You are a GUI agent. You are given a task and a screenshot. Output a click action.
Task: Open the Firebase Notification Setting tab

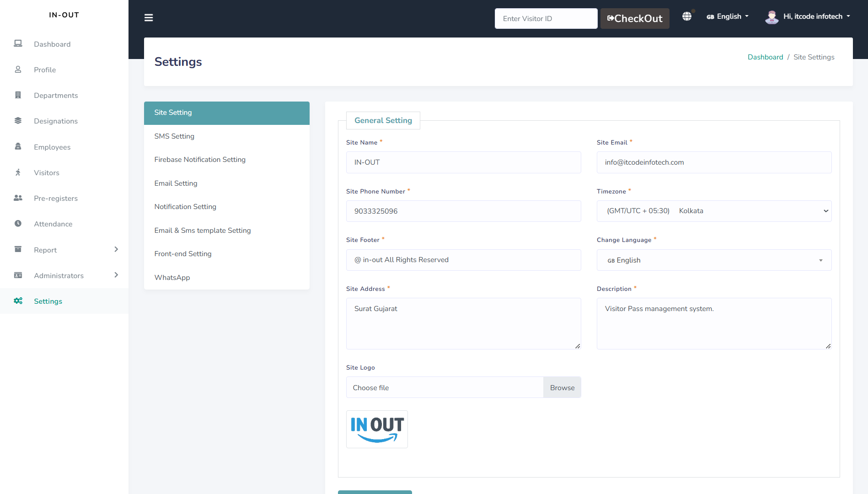pyautogui.click(x=227, y=160)
